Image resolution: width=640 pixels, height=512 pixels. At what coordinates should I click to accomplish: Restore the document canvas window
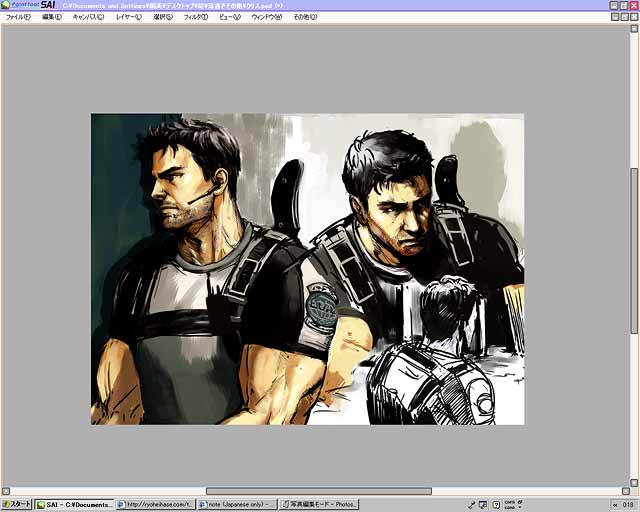(x=624, y=17)
